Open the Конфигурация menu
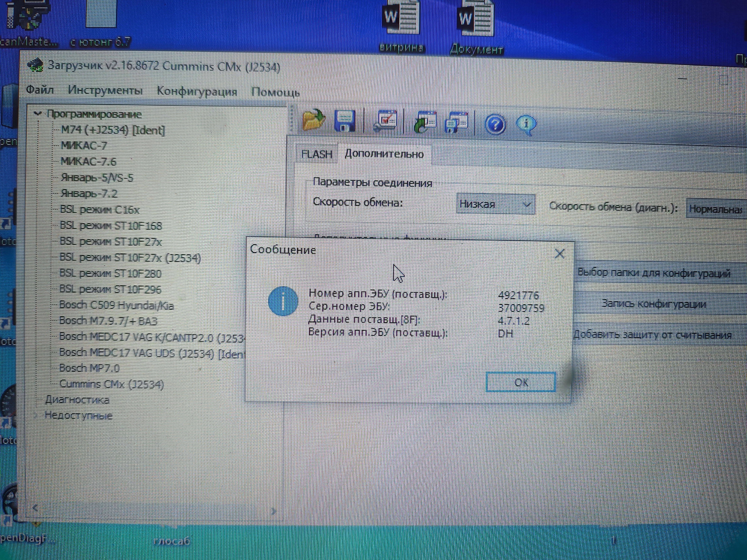Screen dimensions: 747x560 [x=197, y=91]
